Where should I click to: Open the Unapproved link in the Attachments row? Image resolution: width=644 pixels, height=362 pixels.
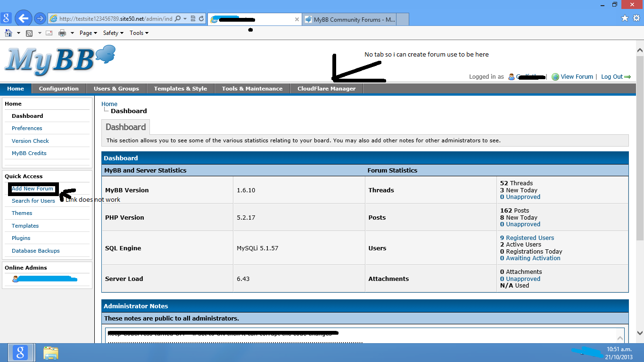point(520,279)
